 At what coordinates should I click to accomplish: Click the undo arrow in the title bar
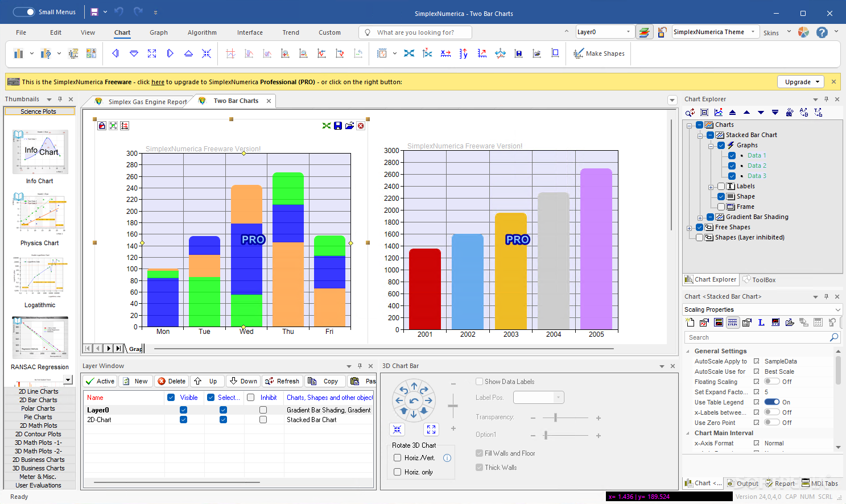pyautogui.click(x=119, y=11)
